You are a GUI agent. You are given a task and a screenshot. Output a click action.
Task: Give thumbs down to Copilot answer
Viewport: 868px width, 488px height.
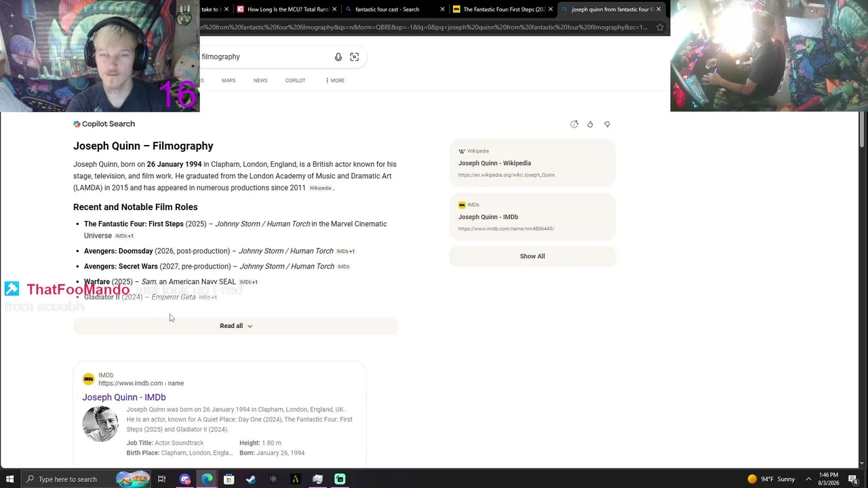point(607,124)
